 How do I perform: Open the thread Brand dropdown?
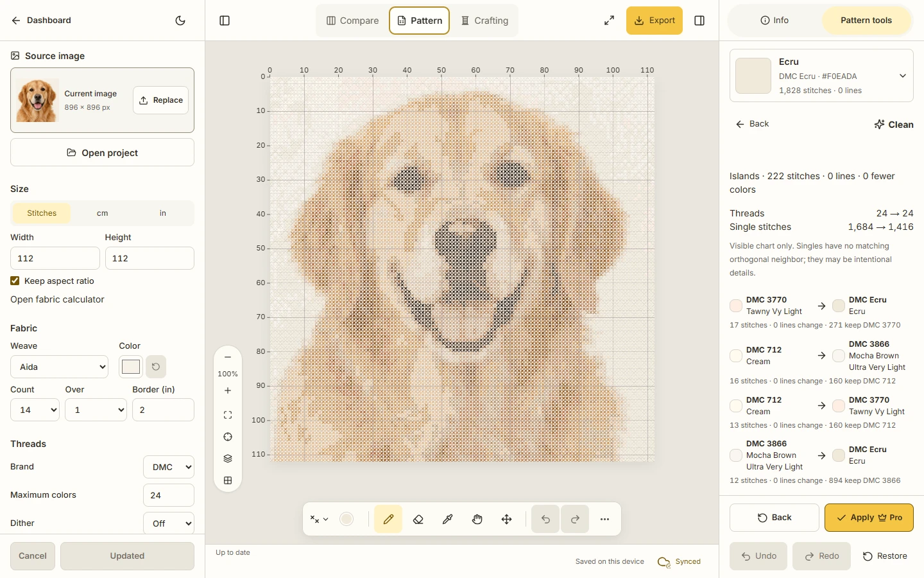tap(169, 467)
